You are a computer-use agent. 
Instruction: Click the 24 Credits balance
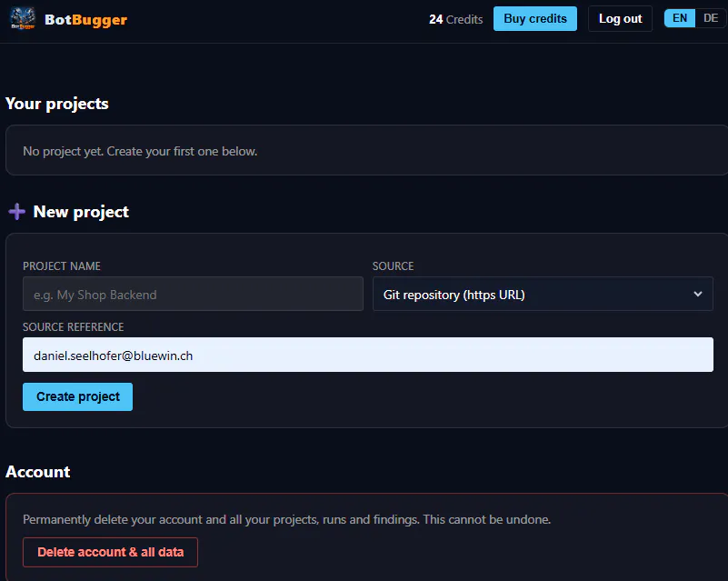point(455,19)
